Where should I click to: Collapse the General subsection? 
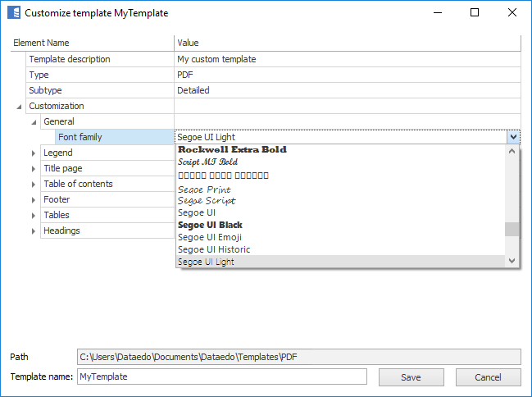34,122
